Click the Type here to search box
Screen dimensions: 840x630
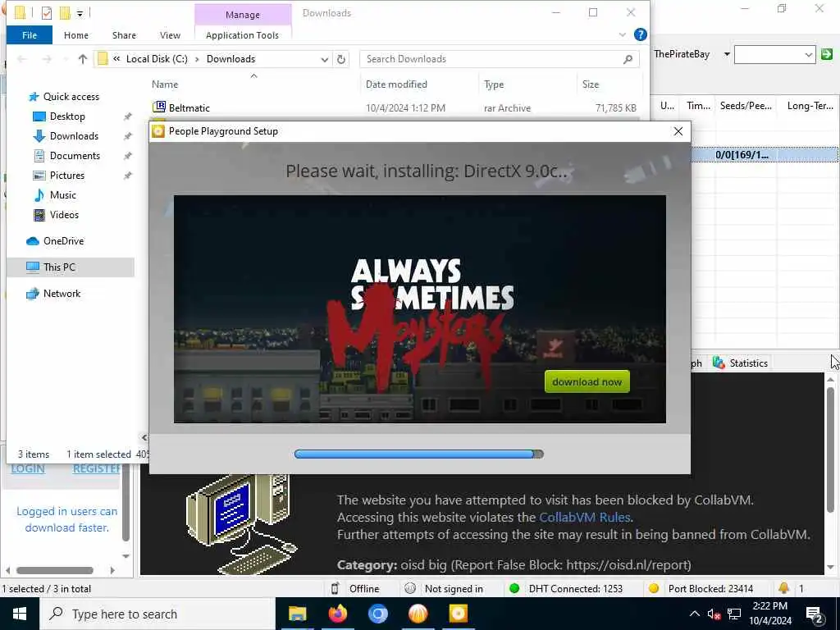coord(157,614)
